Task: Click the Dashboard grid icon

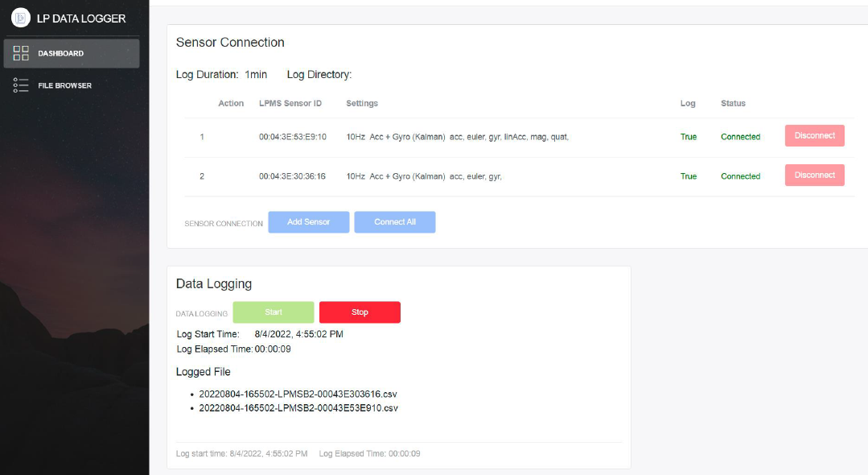Action: pos(21,53)
